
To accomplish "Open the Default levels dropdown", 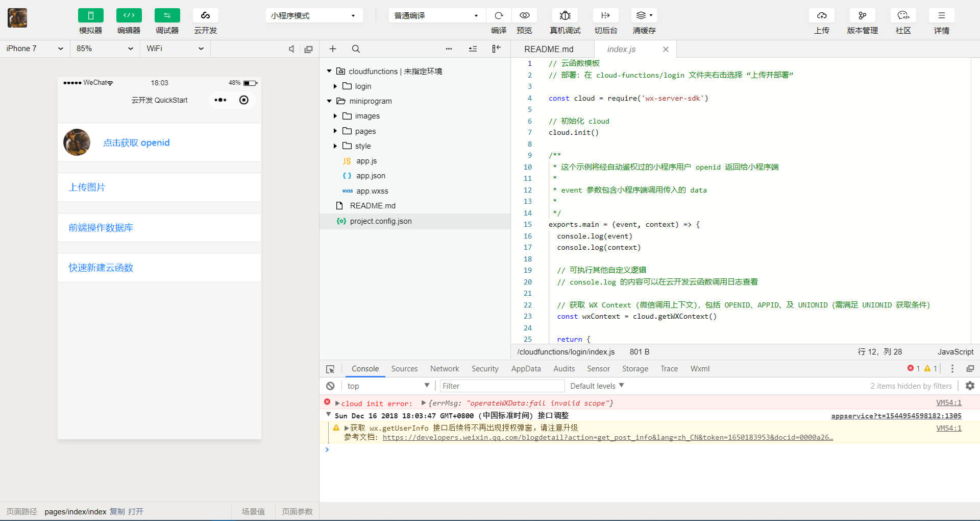I will pyautogui.click(x=597, y=386).
